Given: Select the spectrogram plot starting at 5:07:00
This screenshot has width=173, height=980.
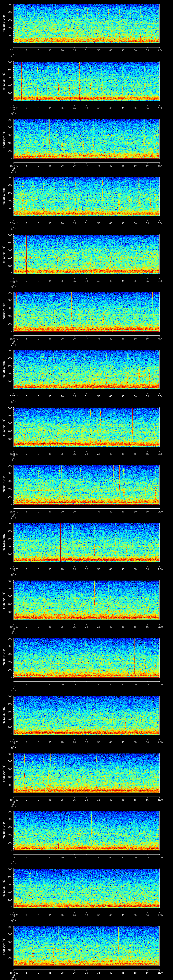Looking at the screenshot, I should click(x=87, y=370).
